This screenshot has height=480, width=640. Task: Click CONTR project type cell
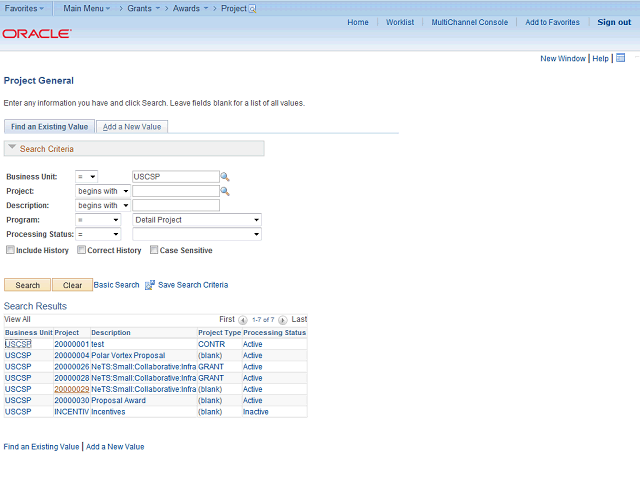point(211,344)
